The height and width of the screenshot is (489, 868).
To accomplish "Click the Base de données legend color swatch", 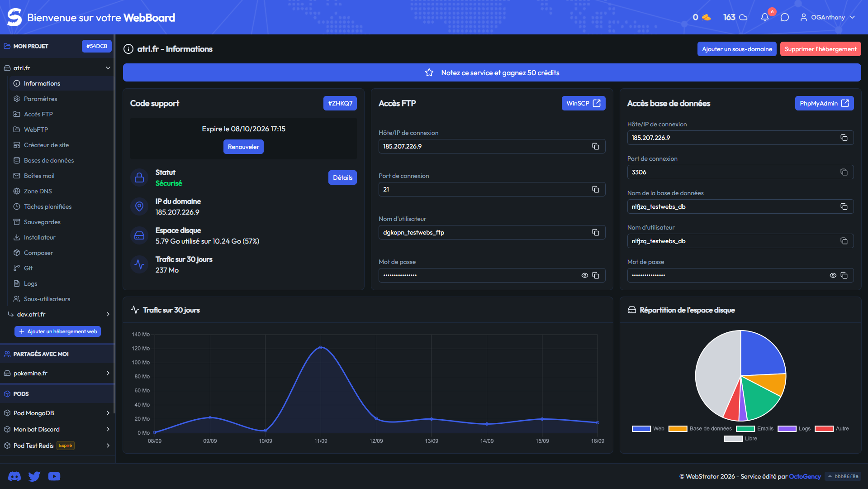I will [x=678, y=429].
